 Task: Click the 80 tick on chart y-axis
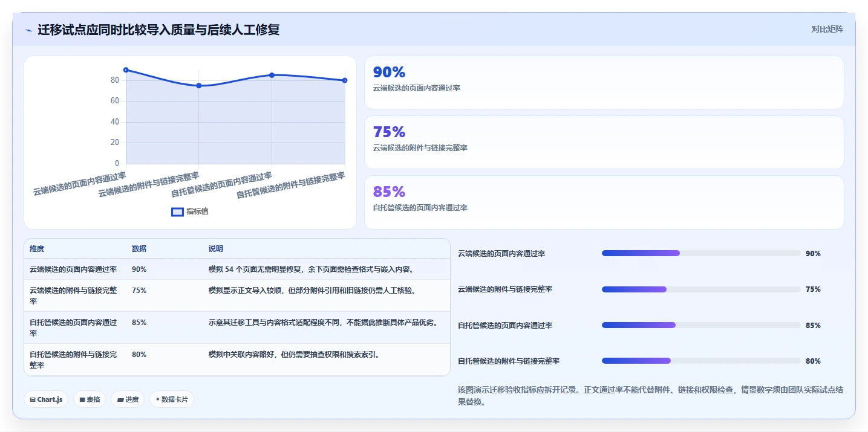click(114, 80)
